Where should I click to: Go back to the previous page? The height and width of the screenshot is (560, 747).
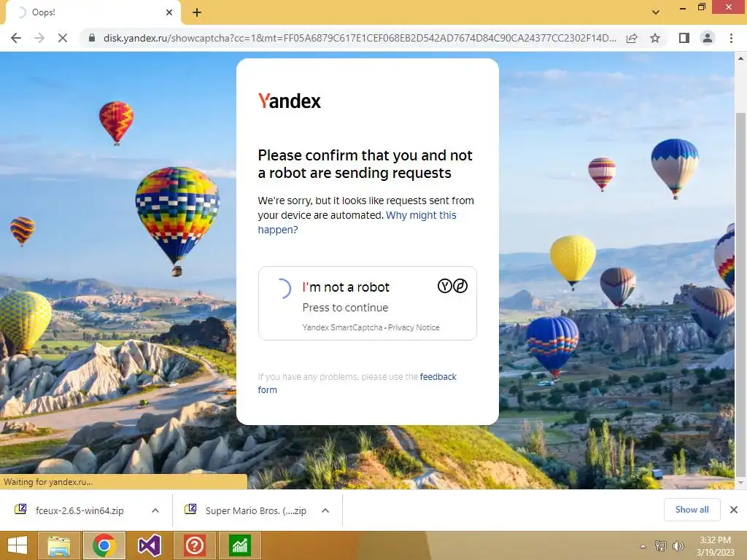coord(16,38)
